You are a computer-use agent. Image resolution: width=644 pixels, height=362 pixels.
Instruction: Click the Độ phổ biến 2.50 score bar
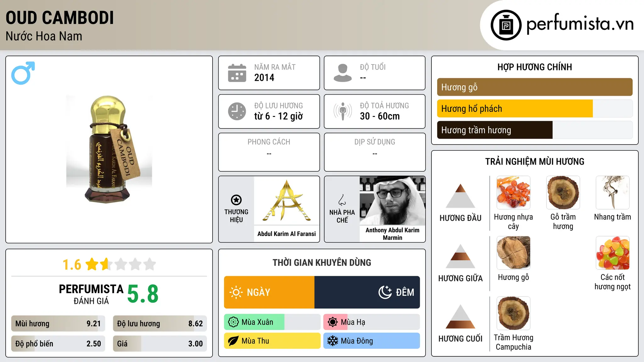click(58, 344)
